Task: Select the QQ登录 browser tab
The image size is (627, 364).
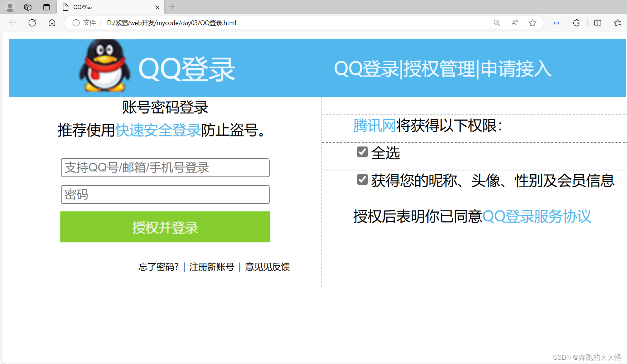Action: pos(110,7)
